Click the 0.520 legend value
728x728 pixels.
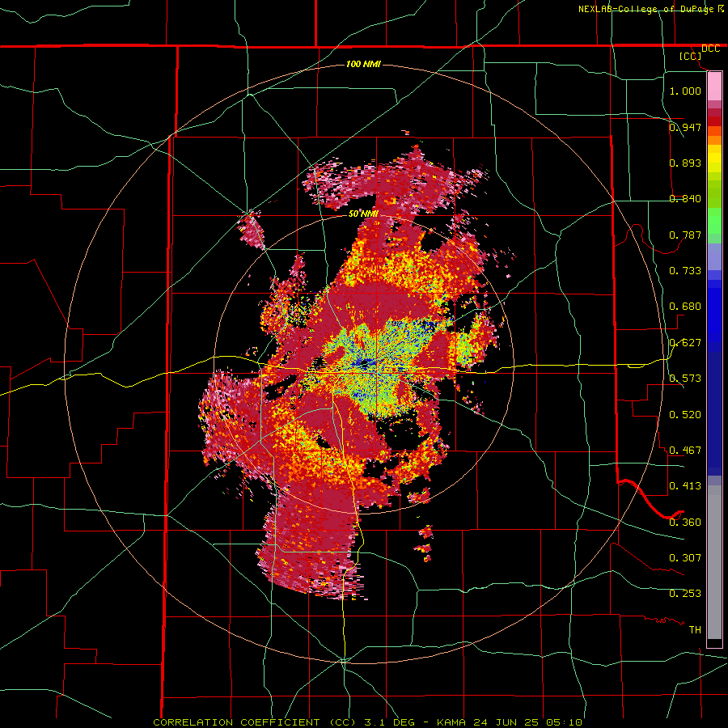pos(685,415)
